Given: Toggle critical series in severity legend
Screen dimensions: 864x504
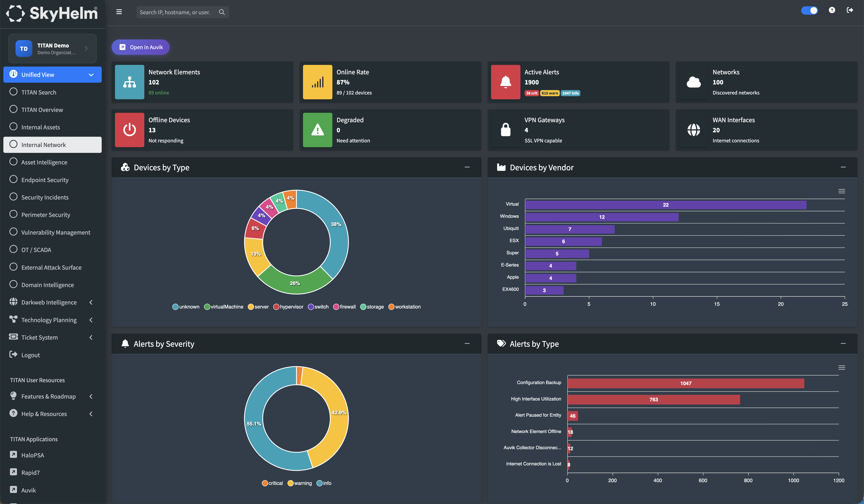Looking at the screenshot, I should 272,483.
